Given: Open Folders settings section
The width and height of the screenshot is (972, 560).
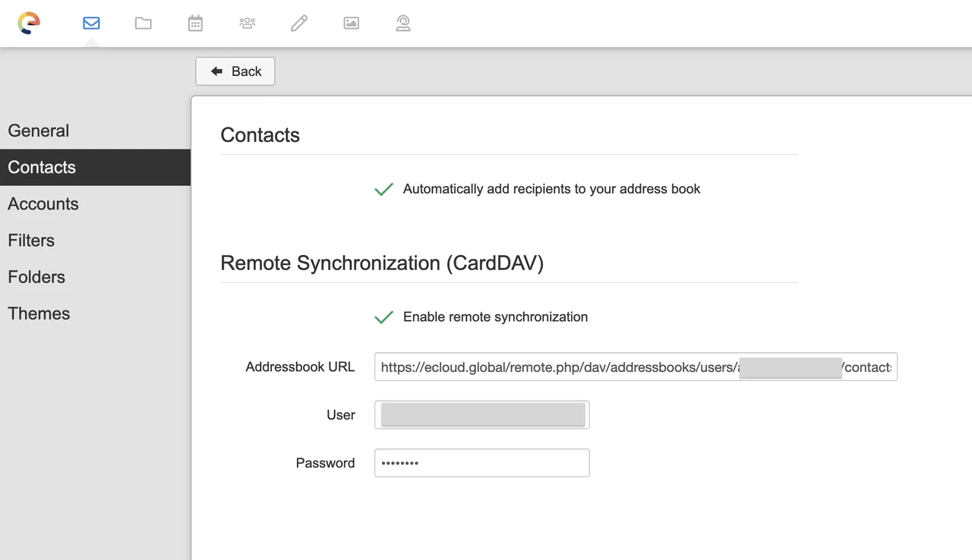Looking at the screenshot, I should (95, 276).
